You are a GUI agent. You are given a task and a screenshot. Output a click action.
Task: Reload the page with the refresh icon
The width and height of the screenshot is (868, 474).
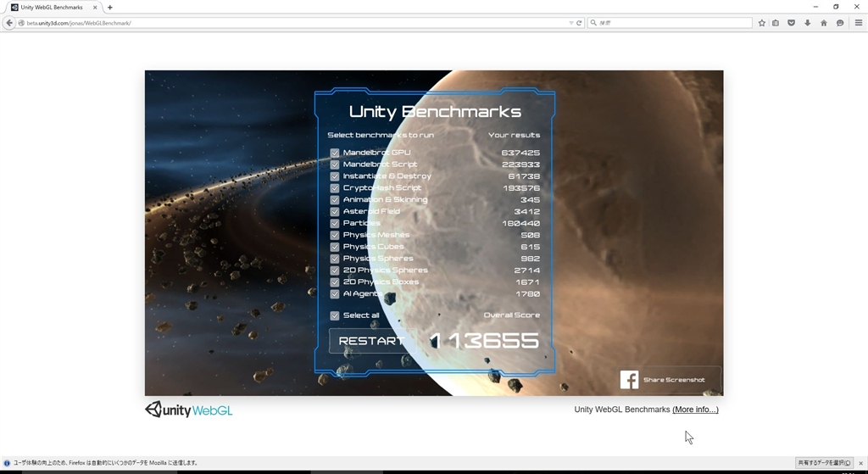point(579,23)
